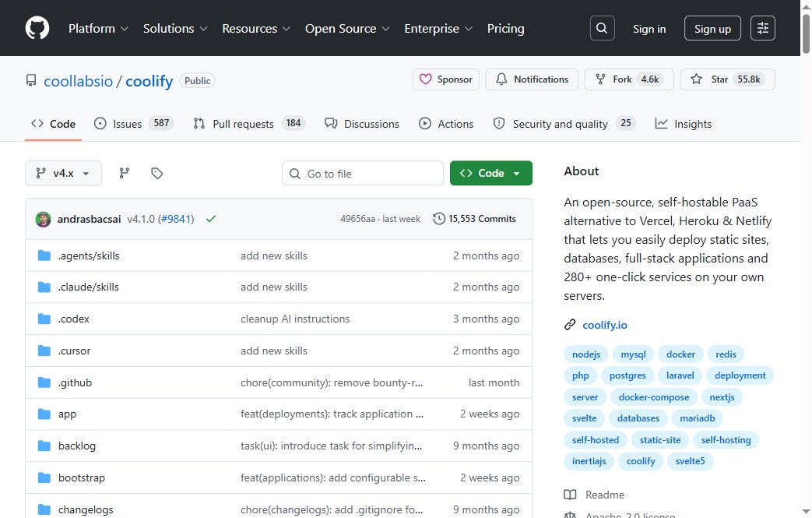The width and height of the screenshot is (812, 518).
Task: Switch to the Issues tab
Action: click(134, 124)
